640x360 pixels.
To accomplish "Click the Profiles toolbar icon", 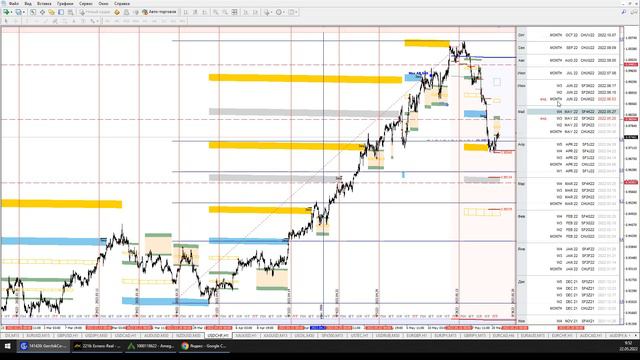I will click(x=18, y=12).
